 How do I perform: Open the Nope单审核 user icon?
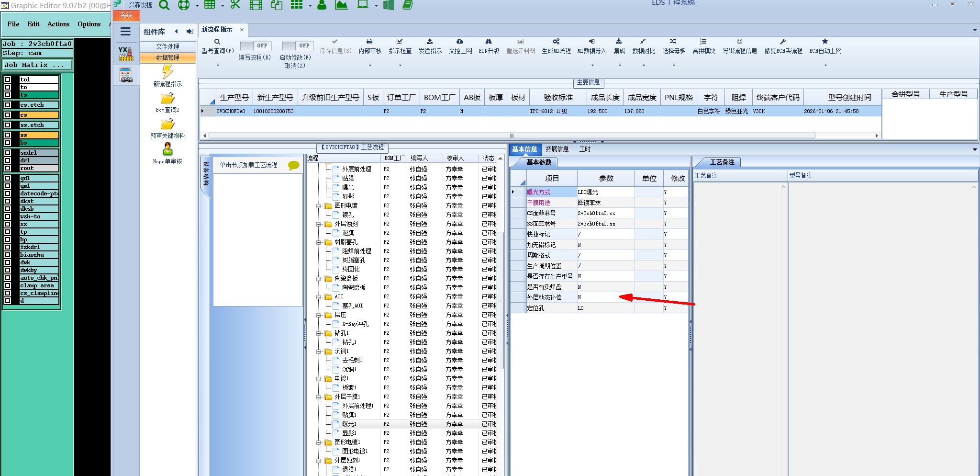[x=167, y=149]
